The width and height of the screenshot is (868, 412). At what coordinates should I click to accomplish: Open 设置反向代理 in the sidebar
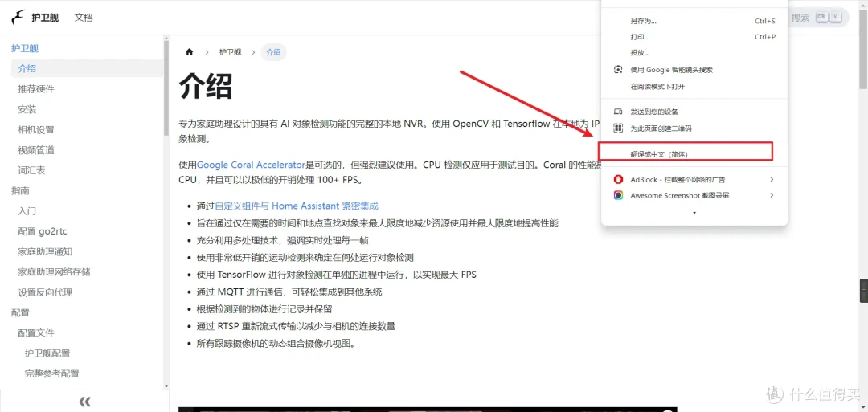45,292
